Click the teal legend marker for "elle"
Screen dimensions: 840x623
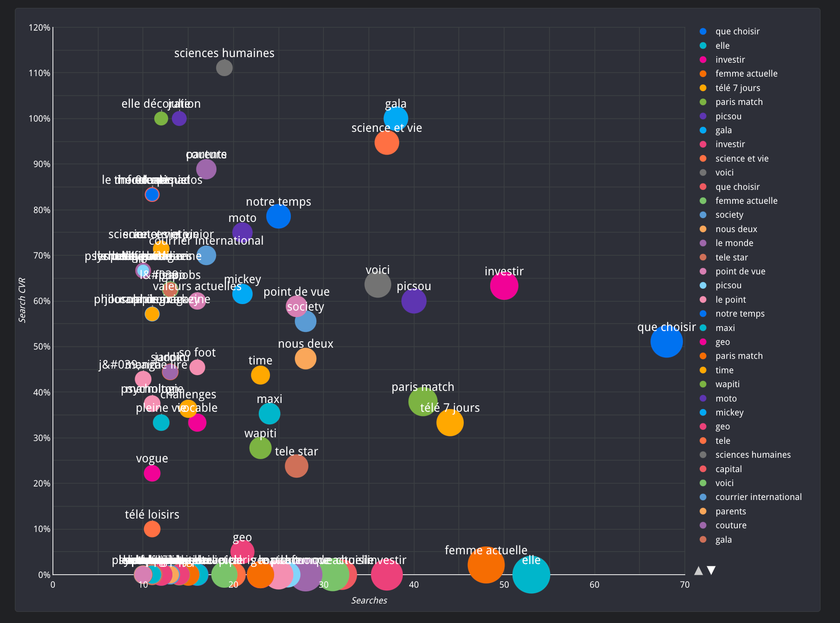coord(703,45)
